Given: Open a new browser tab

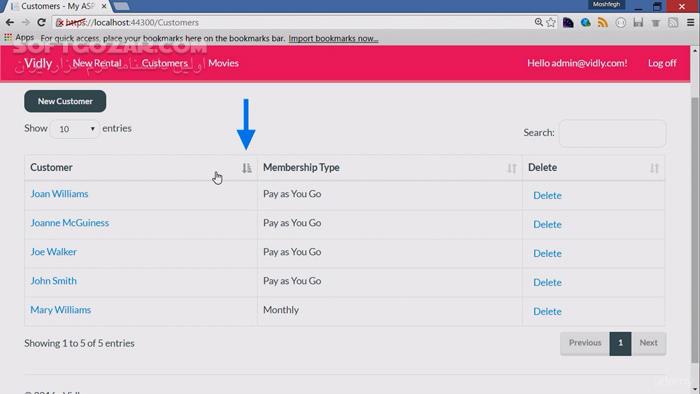Looking at the screenshot, I should [121, 6].
